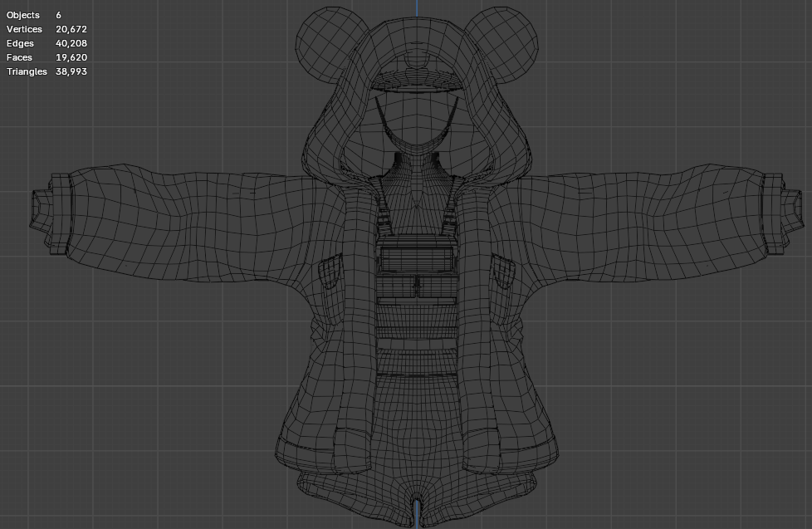Viewport: 812px width, 529px height.
Task: Click the "Faces" statistics label
Action: (19, 57)
